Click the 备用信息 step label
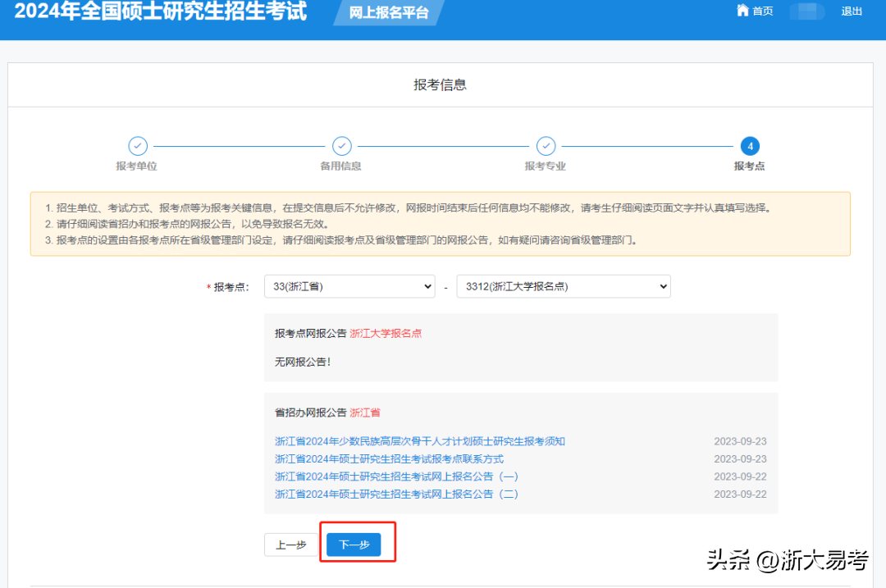Viewport: 886px width, 588px height. [340, 166]
